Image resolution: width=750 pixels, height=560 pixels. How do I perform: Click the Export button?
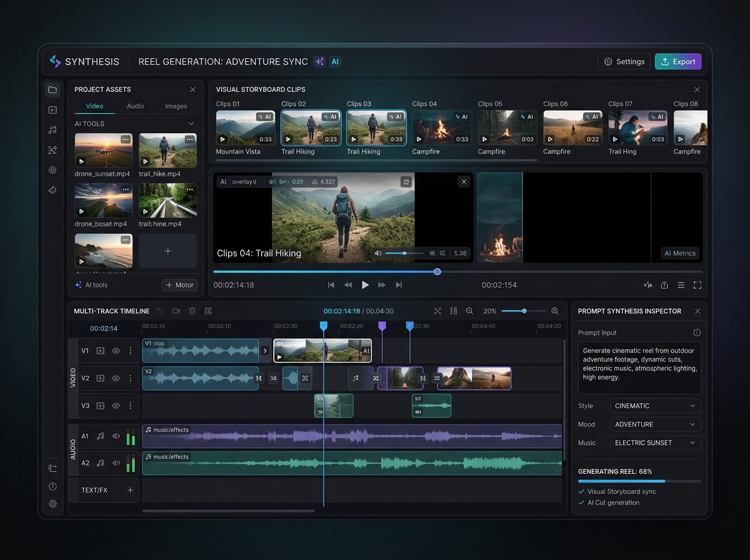(x=678, y=61)
